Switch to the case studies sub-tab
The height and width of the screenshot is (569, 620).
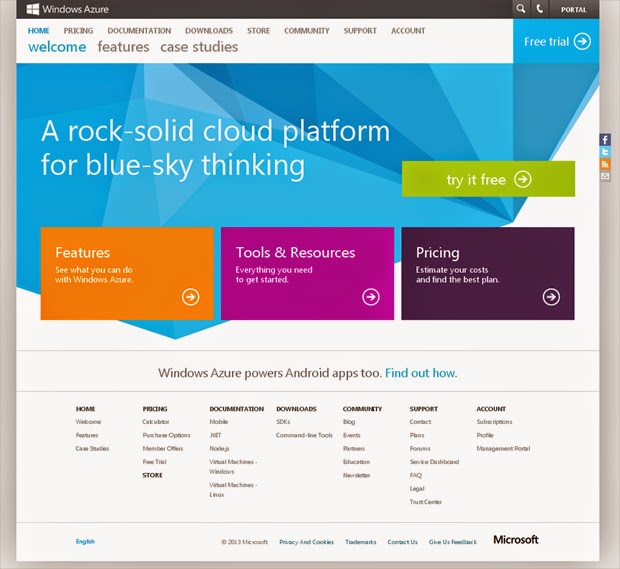(199, 47)
